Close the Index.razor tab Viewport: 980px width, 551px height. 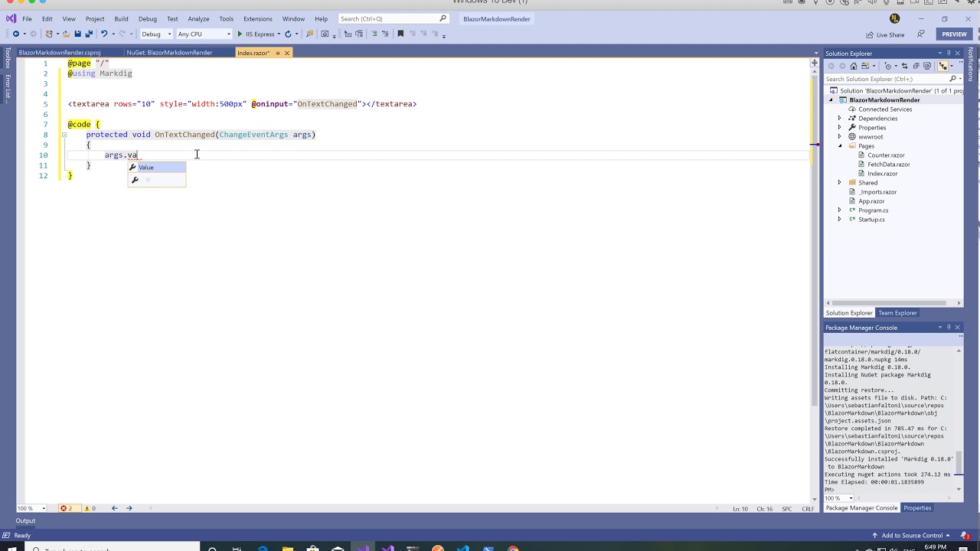pyautogui.click(x=287, y=53)
